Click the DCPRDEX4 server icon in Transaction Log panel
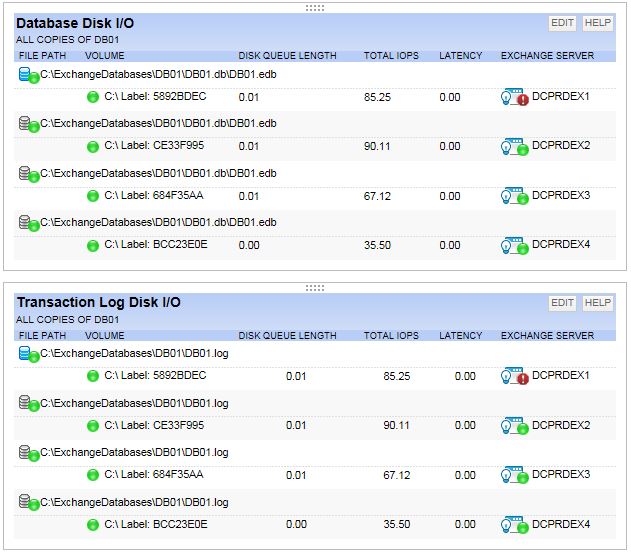Image resolution: width=631 pixels, height=559 pixels. (x=515, y=525)
